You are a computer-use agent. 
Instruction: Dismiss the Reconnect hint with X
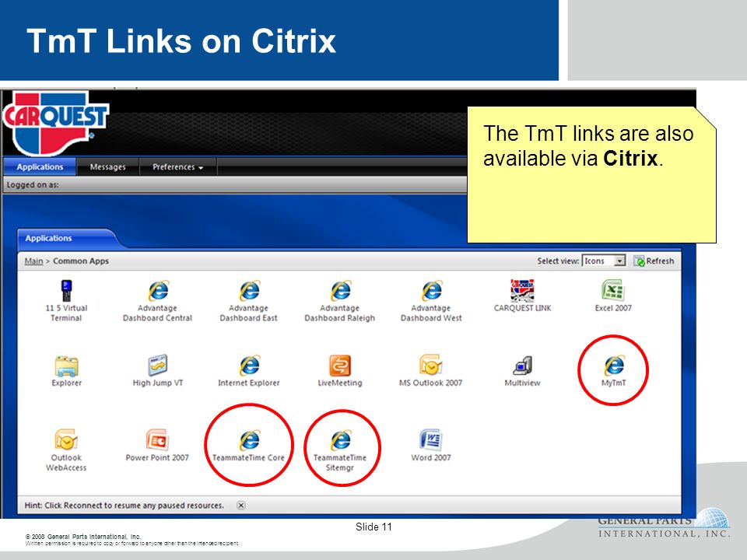241,506
